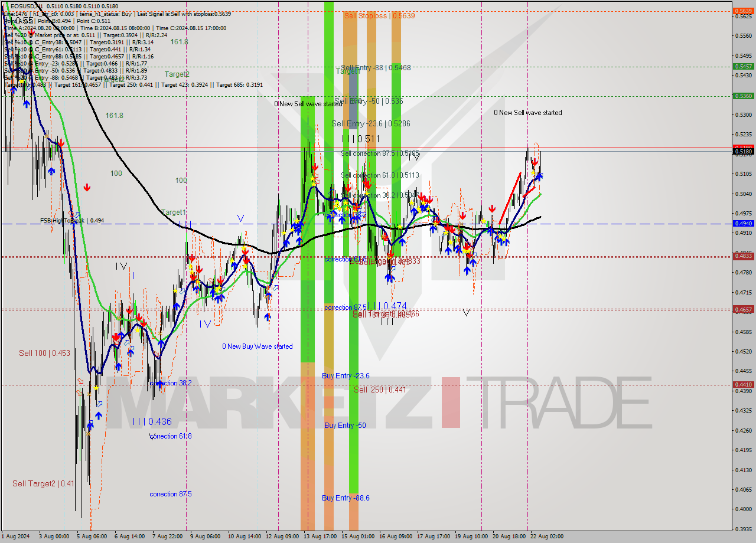
Task: Select the red 0.4657 price tag
Action: click(x=742, y=309)
